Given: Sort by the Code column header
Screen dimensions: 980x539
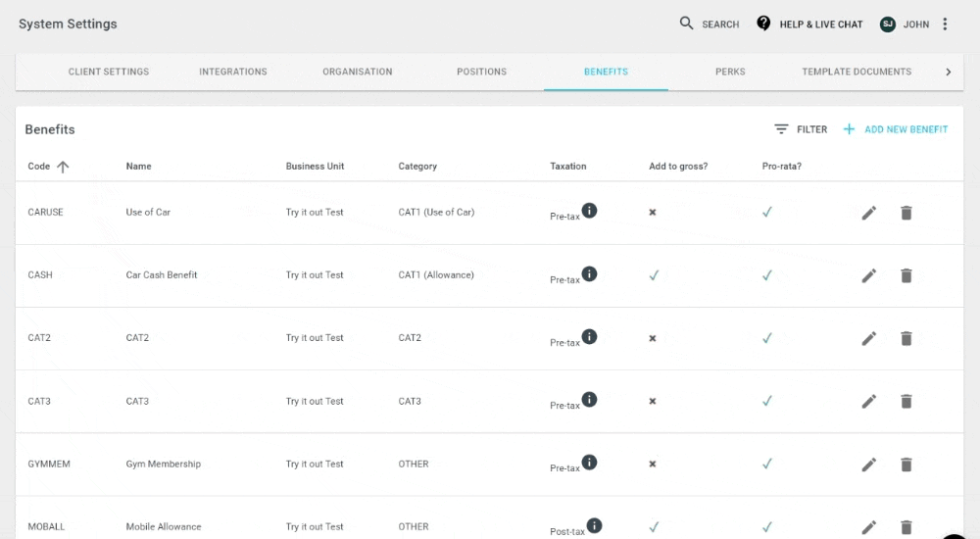Looking at the screenshot, I should 39,167.
